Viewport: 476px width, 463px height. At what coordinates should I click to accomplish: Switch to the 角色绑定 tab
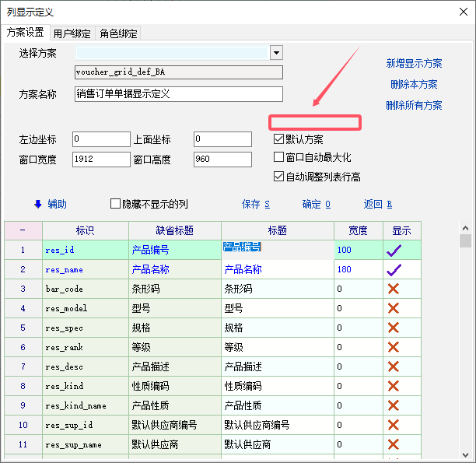118,33
